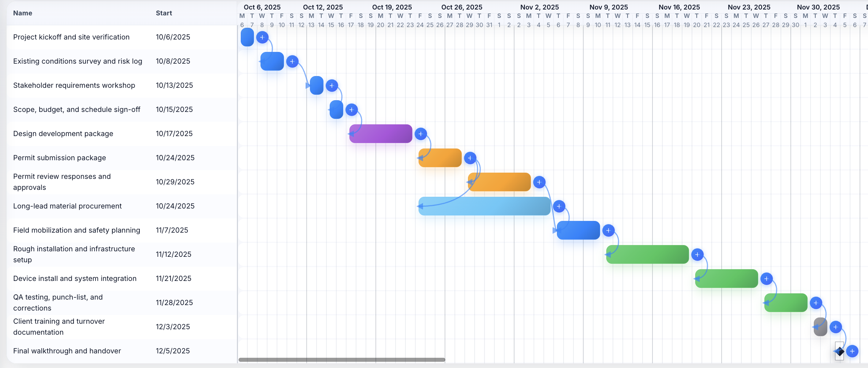Click the start date 12/3/2025 for Client training
The width and height of the screenshot is (868, 368).
(173, 327)
